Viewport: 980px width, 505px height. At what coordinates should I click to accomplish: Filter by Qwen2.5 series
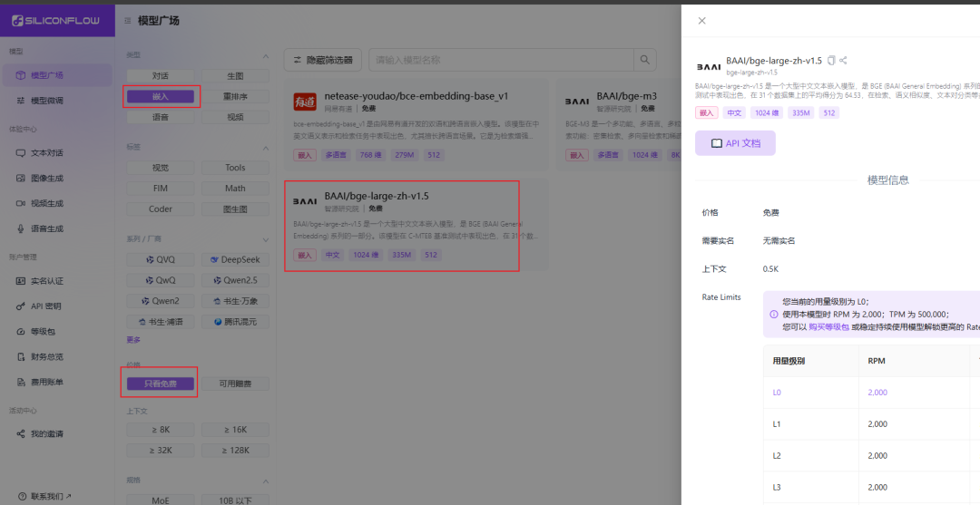pyautogui.click(x=235, y=280)
